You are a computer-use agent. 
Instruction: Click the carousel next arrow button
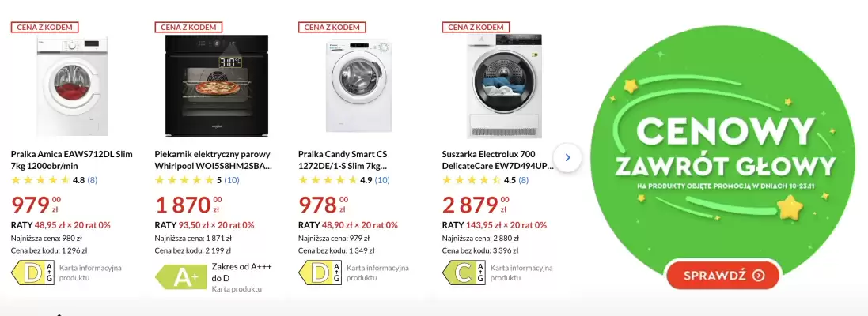pos(567,158)
